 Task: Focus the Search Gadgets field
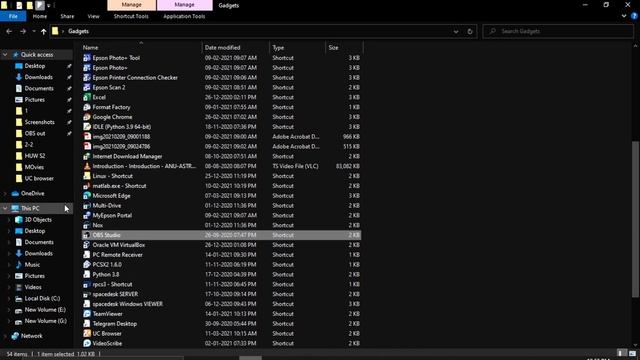558,31
